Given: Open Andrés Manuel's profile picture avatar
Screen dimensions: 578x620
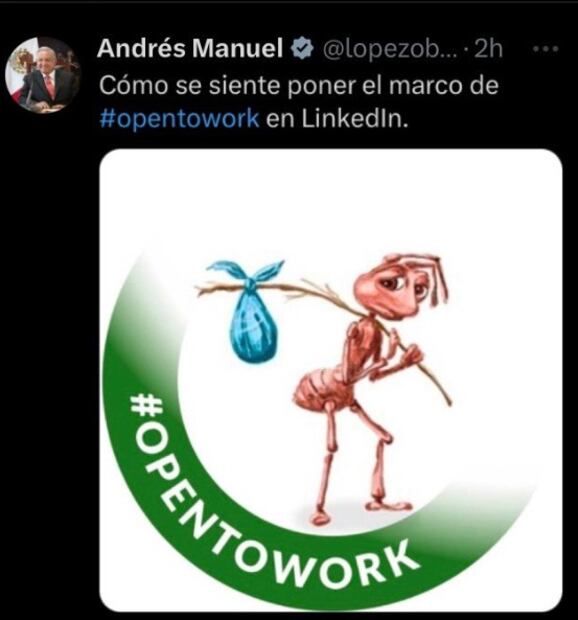Looking at the screenshot, I should click(43, 75).
